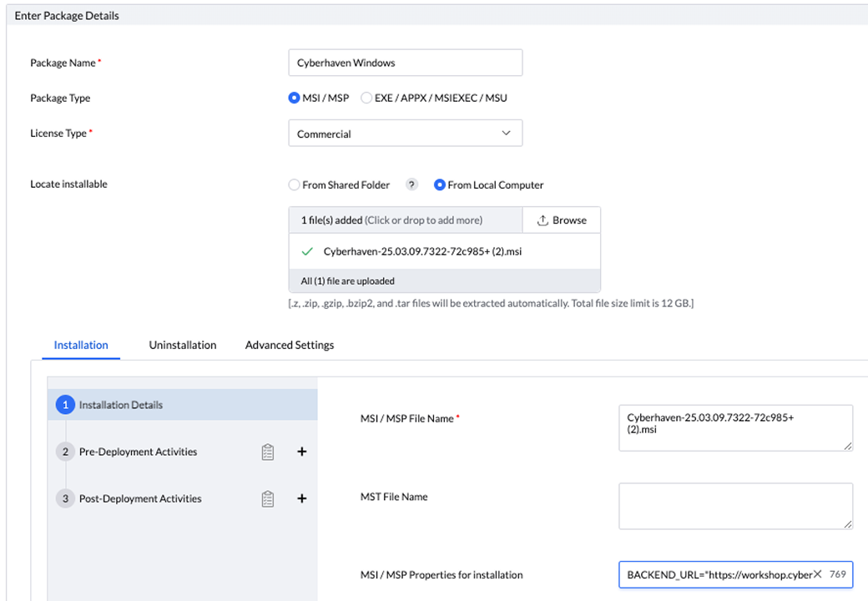868x601 pixels.
Task: Click the green checkmark beside uploaded file
Action: 307,251
